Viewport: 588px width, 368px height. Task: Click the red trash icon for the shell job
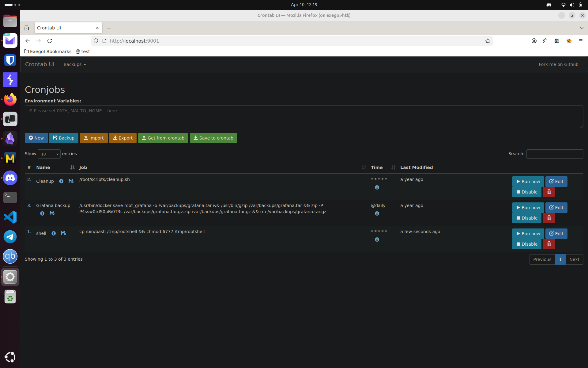(549, 244)
